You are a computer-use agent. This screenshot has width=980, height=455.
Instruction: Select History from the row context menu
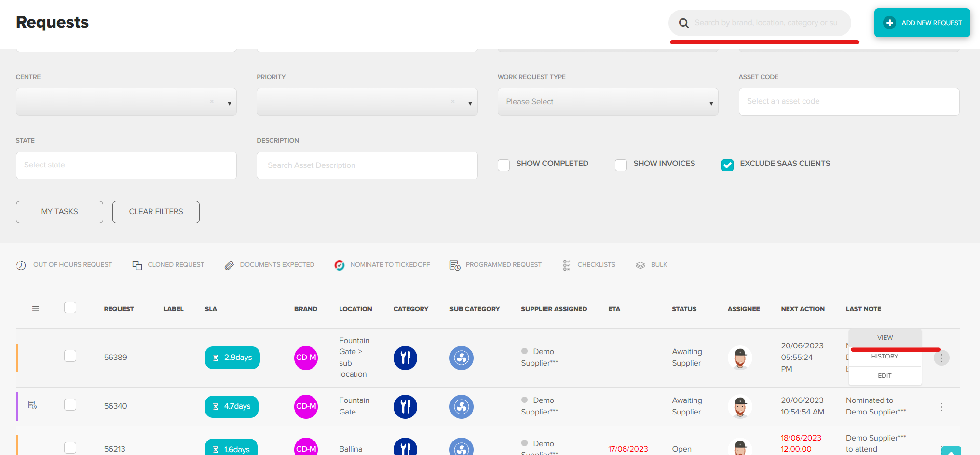point(885,357)
